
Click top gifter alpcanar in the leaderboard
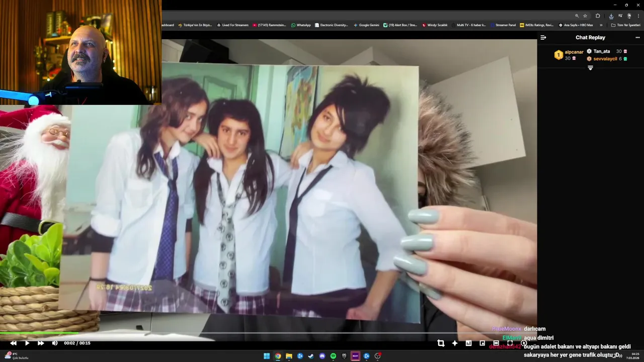(x=574, y=52)
